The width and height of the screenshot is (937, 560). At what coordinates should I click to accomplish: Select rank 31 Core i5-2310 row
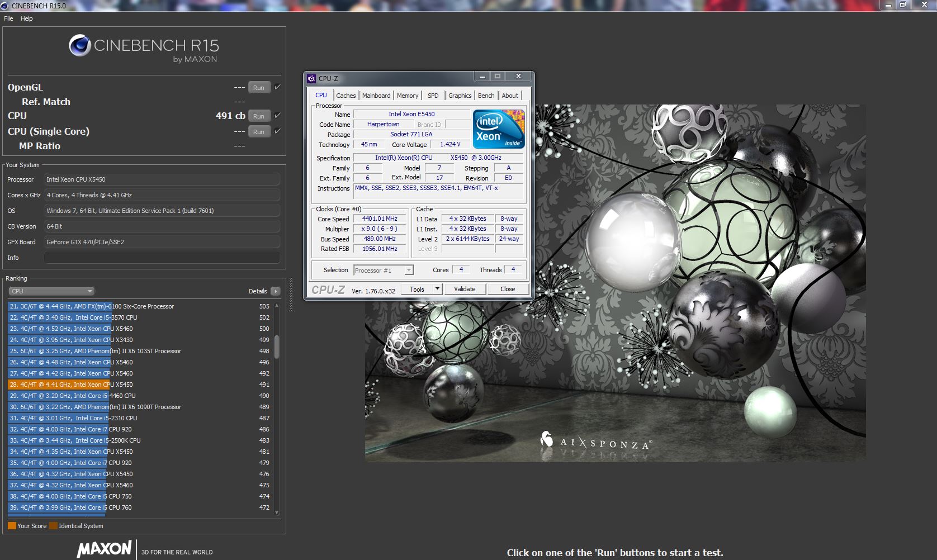[139, 418]
